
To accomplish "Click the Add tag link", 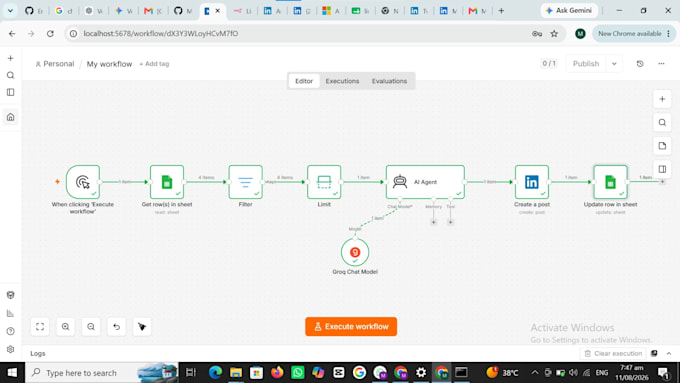I will (x=154, y=64).
